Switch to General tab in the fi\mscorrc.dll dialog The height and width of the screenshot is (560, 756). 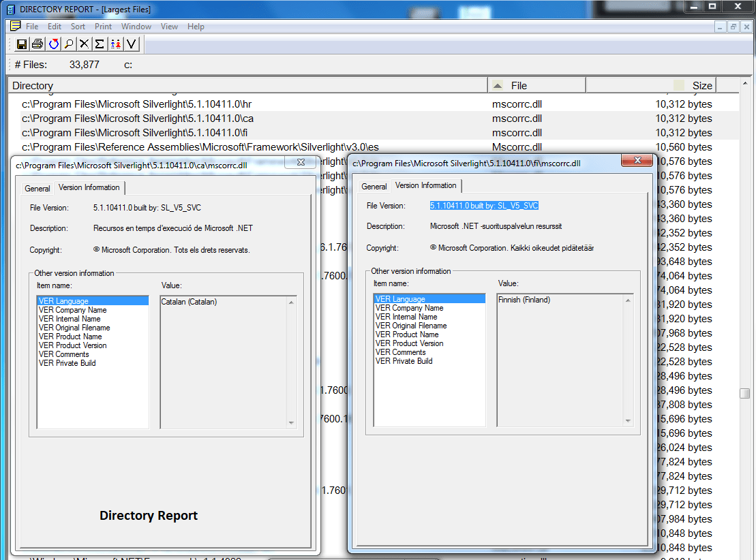(374, 187)
